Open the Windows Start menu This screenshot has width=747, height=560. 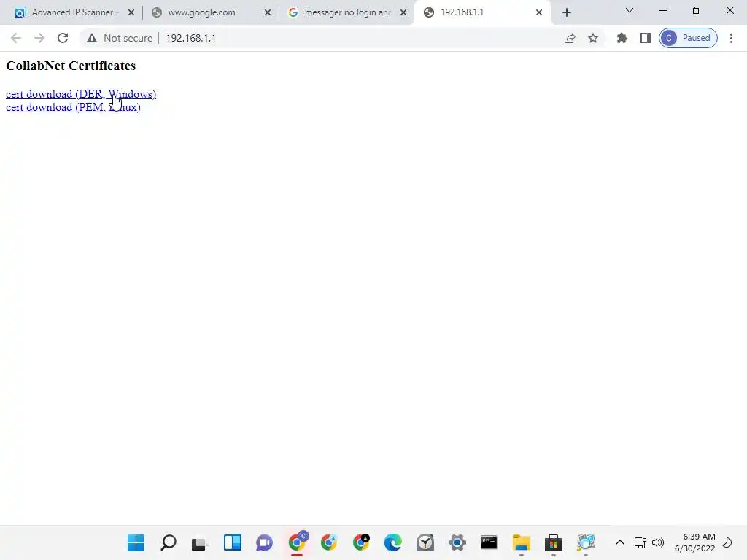pyautogui.click(x=136, y=542)
